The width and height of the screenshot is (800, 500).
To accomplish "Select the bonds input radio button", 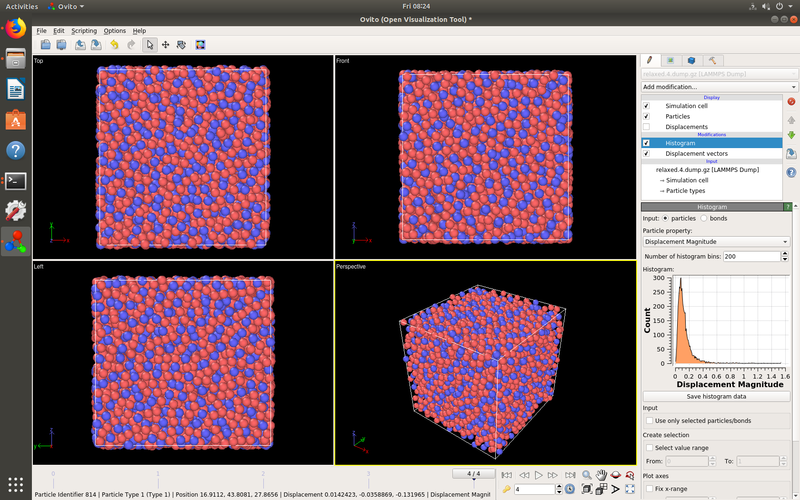I will (x=704, y=218).
